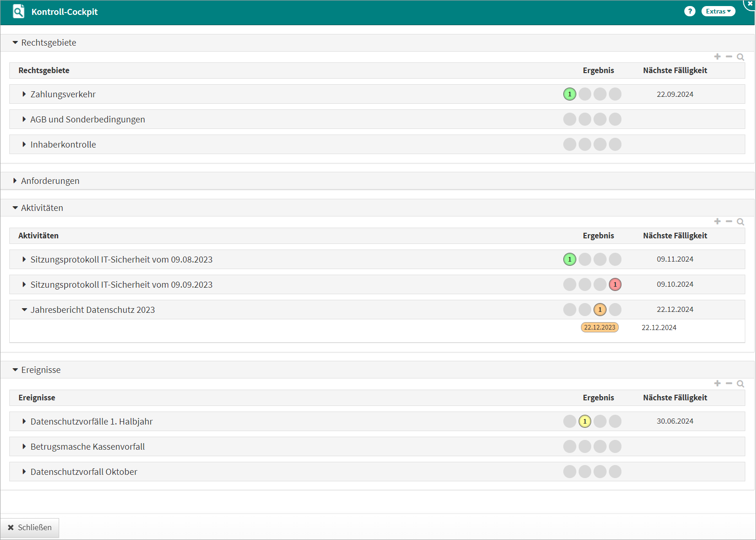Expand all rows in Aktivitäten table

coord(717,222)
